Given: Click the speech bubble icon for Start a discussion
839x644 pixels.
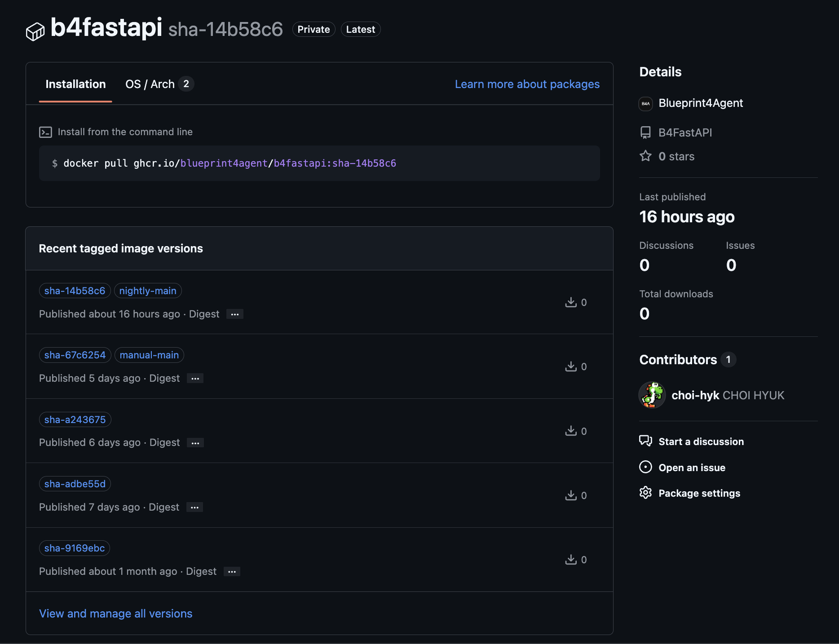Looking at the screenshot, I should (x=645, y=441).
